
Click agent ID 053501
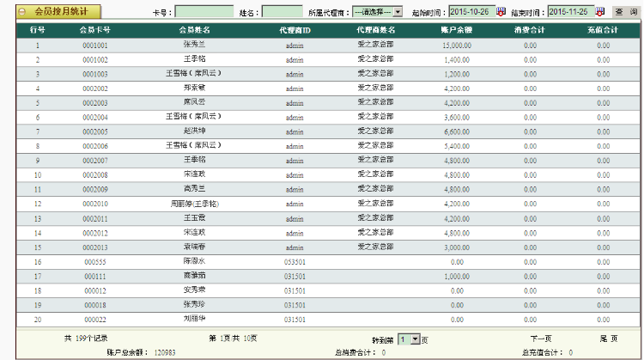(295, 262)
